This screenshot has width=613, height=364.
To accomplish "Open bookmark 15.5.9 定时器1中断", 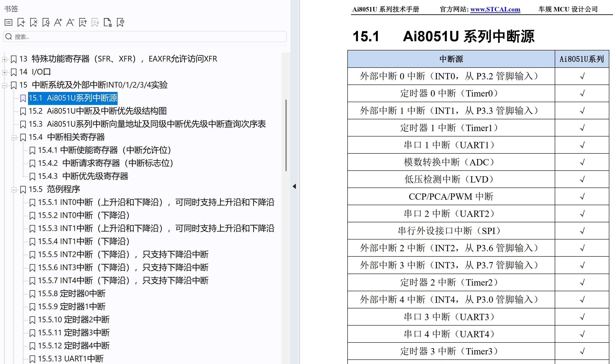I will 72,307.
